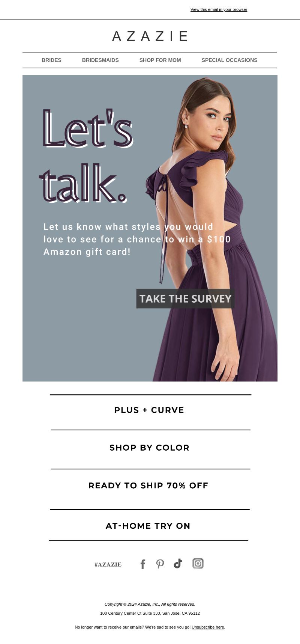This screenshot has width=300, height=644.
Task: Select Shop For Mom in navigation
Action: coord(160,60)
